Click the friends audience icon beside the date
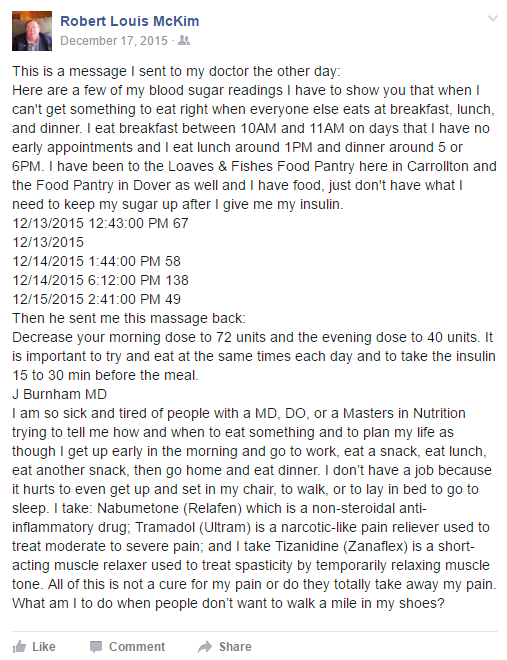 pyautogui.click(x=184, y=40)
